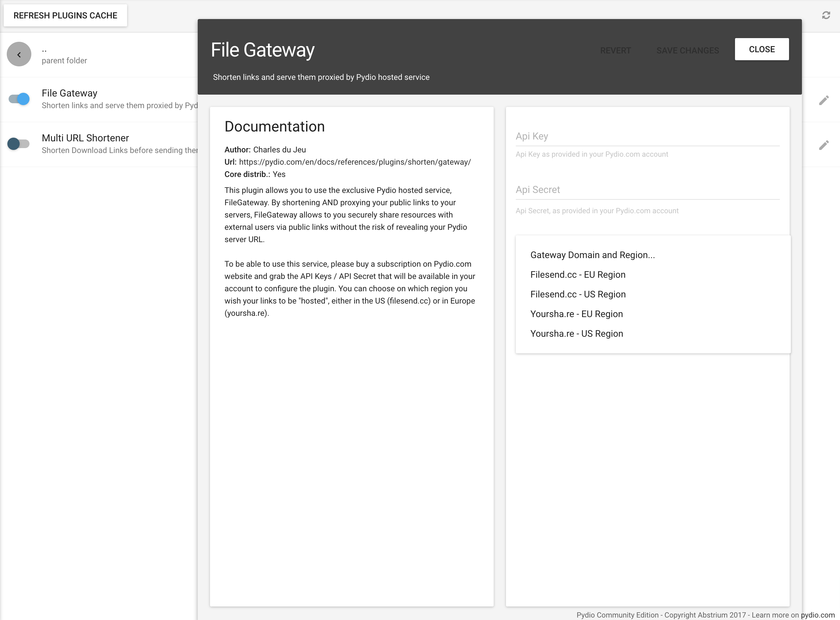Click Api Secret helper description text
The image size is (840, 620).
[x=597, y=211]
